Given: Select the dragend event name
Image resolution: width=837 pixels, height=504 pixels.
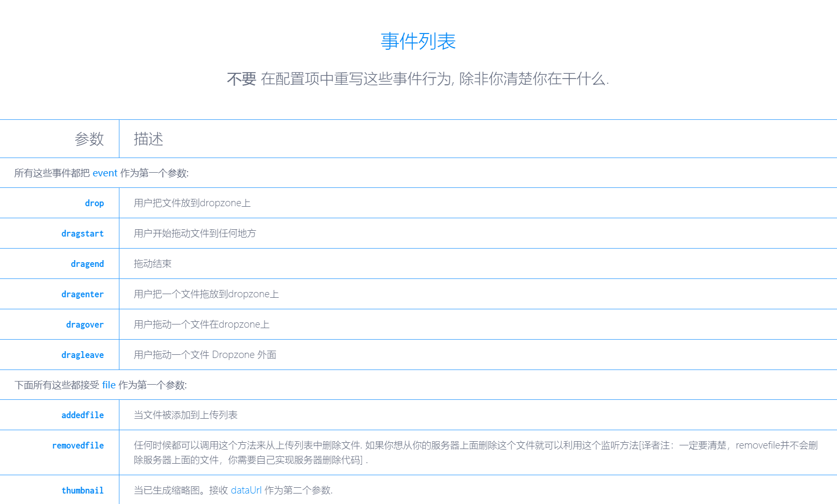Looking at the screenshot, I should coord(87,264).
